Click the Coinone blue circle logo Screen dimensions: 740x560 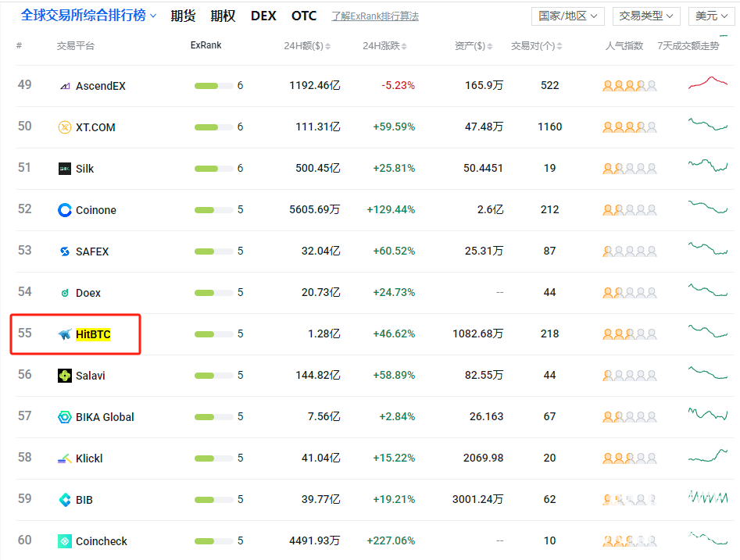[66, 209]
